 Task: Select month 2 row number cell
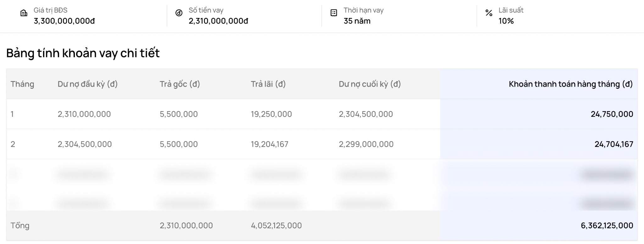pos(13,144)
